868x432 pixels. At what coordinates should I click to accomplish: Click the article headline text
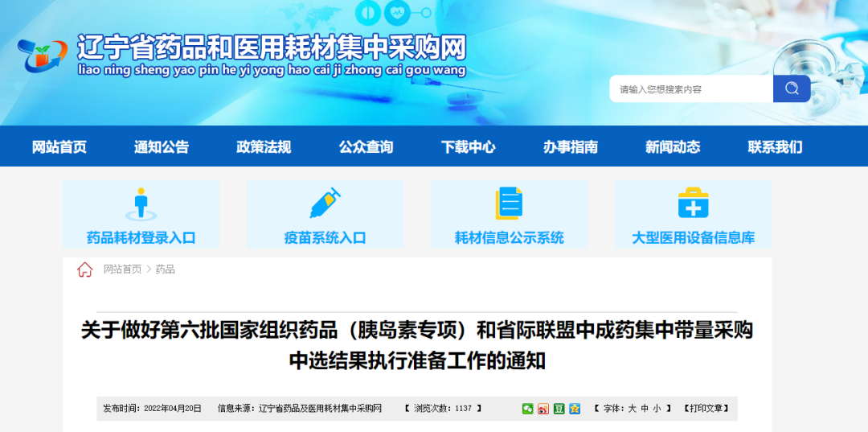(x=417, y=346)
